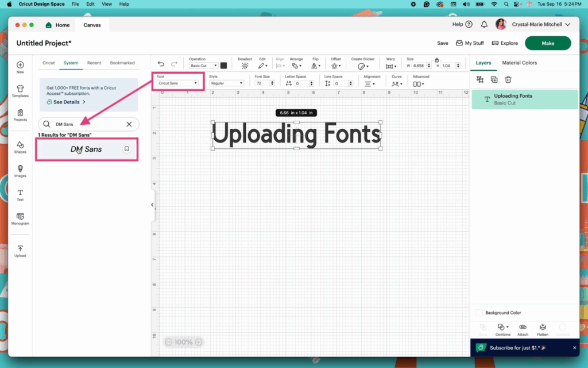Expand the Arrange dropdown
The height and width of the screenshot is (368, 588).
(x=297, y=66)
